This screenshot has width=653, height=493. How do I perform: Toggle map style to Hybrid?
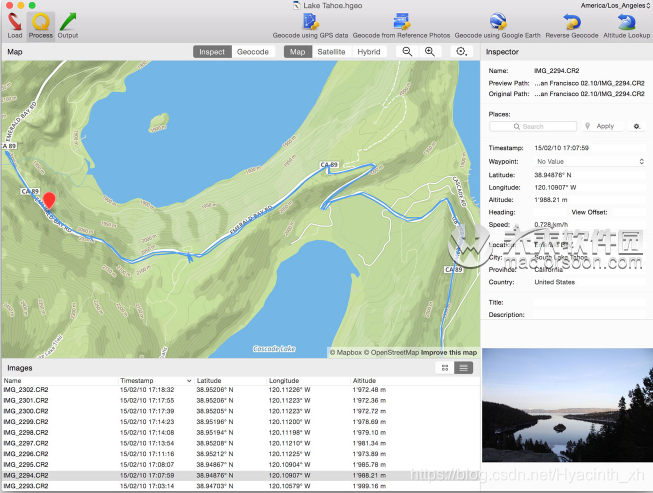click(369, 52)
